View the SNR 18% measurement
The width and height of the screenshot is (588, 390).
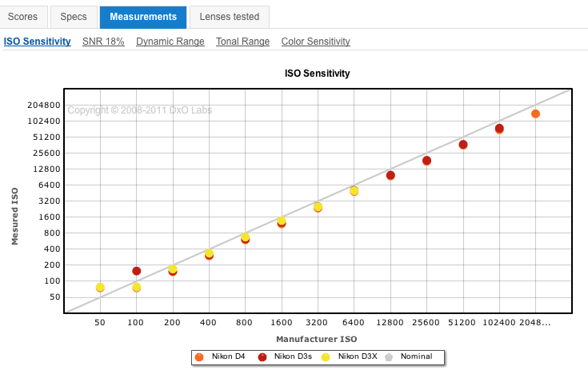(103, 41)
